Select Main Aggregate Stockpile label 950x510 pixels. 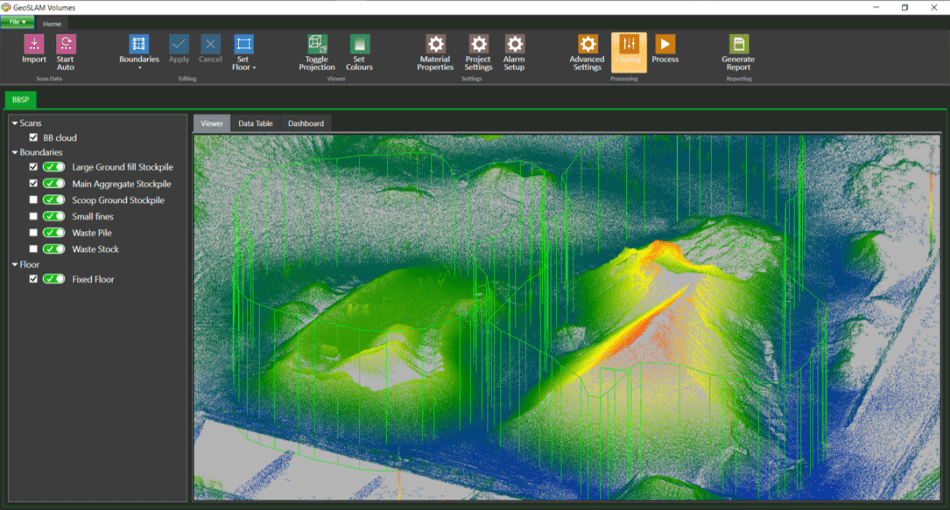[121, 184]
